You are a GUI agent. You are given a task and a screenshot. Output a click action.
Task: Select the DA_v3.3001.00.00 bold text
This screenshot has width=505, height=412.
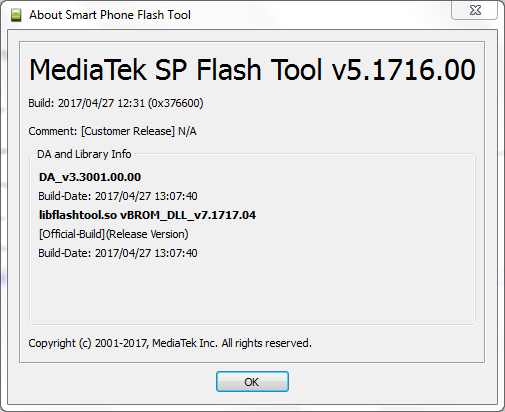pos(90,177)
